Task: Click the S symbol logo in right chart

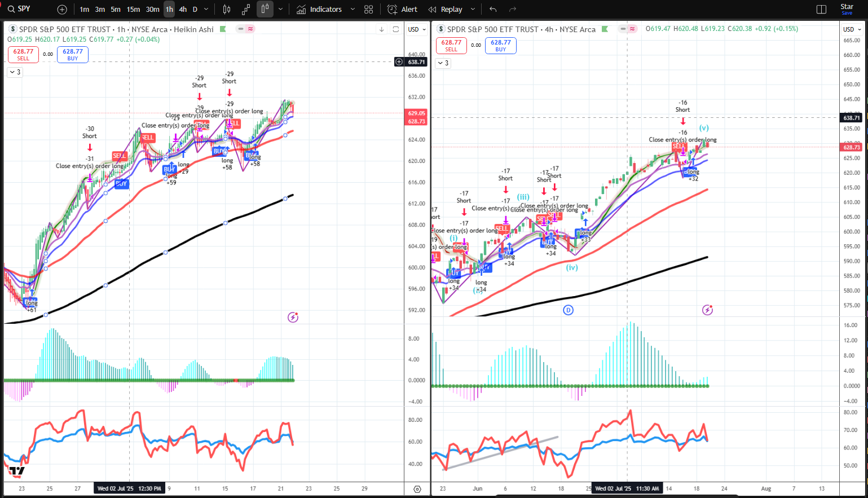Action: 441,29
